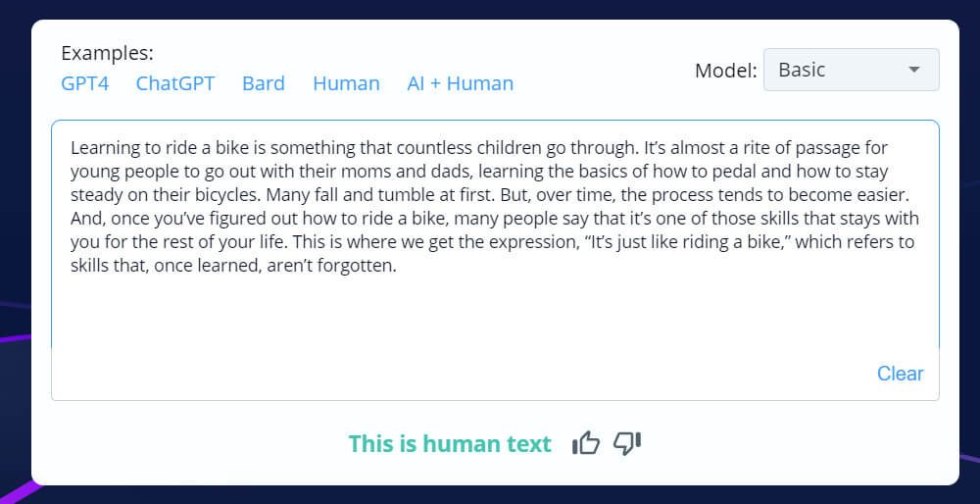The width and height of the screenshot is (980, 504).
Task: Click the thumbs down feedback icon
Action: coord(627,443)
